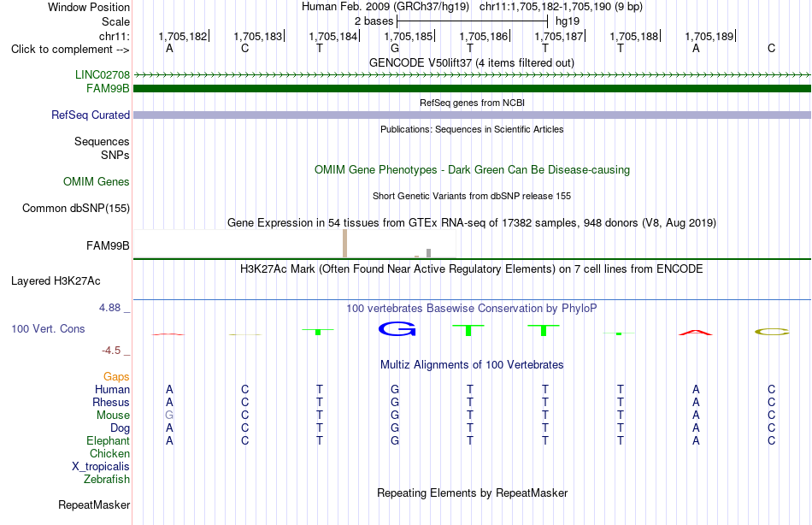
Task: Click the Human alignment row label
Action: click(112, 390)
